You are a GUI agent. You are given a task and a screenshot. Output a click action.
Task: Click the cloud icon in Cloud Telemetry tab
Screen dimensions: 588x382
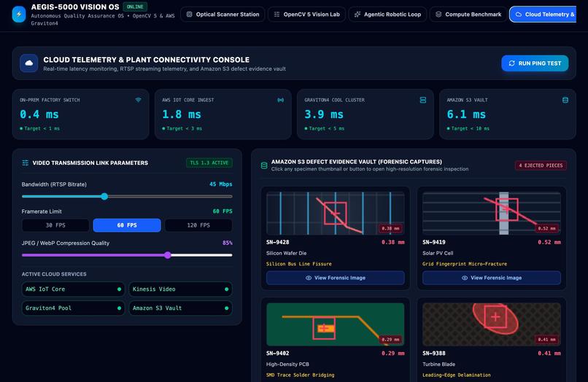tap(519, 15)
